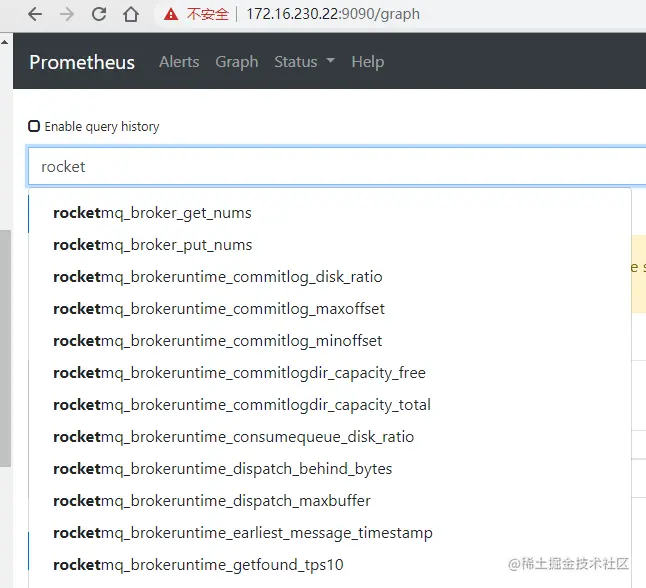
Task: Open the Help page
Action: tap(367, 62)
